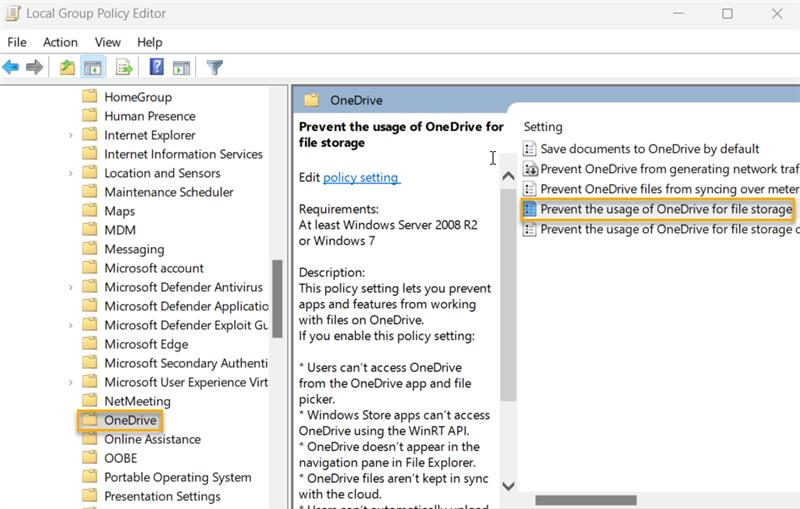Select the last Prevent usage of OneDrive setting
This screenshot has width=800, height=509.
point(669,230)
